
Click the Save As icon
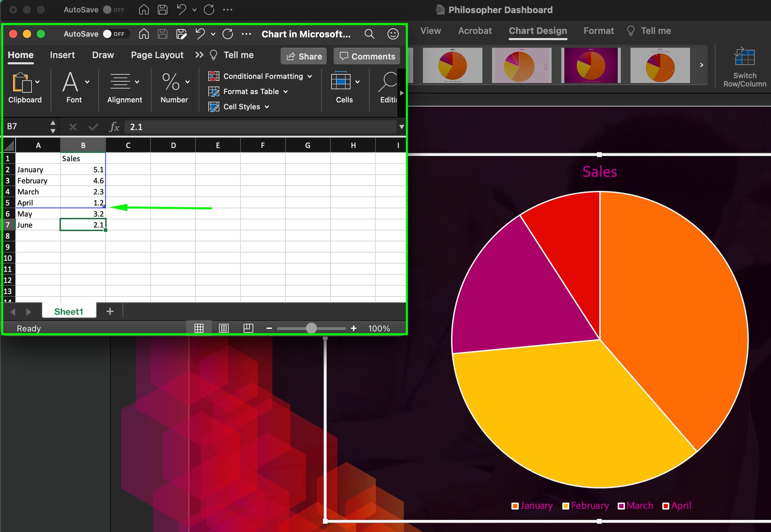point(182,34)
